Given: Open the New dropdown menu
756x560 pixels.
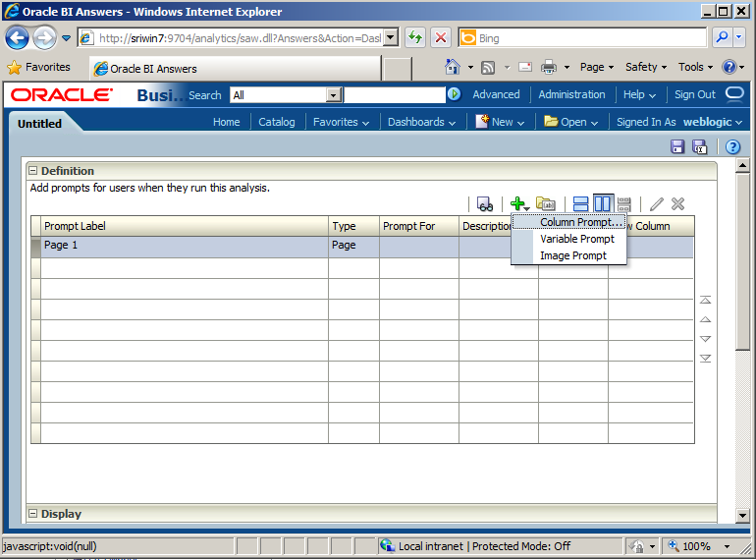Looking at the screenshot, I should pyautogui.click(x=500, y=122).
